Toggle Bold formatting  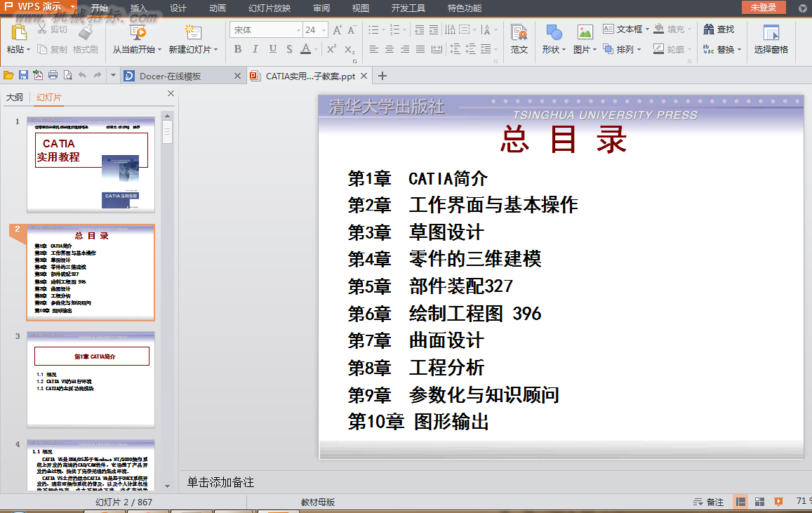point(238,48)
